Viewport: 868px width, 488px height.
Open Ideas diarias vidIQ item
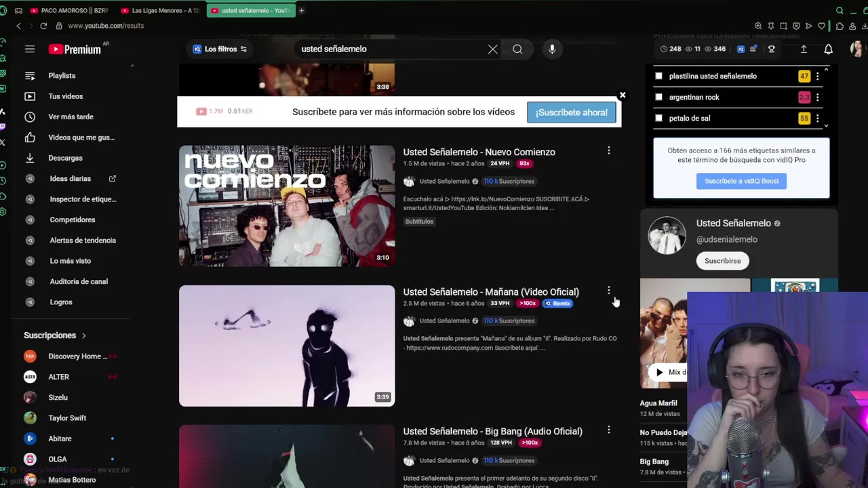click(x=71, y=179)
